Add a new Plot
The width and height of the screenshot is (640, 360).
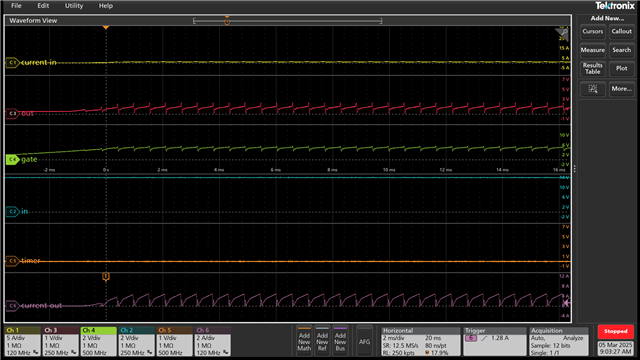622,68
